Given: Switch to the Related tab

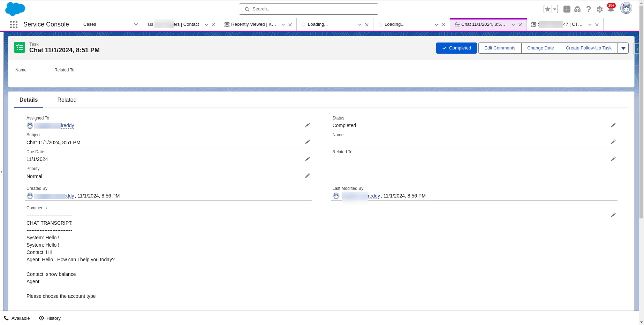Looking at the screenshot, I should 67,100.
